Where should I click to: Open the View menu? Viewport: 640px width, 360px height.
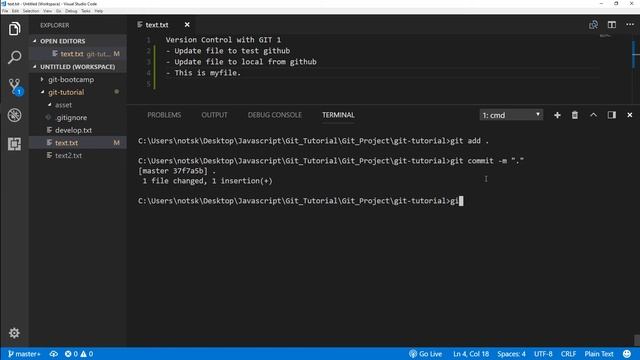(47, 11)
